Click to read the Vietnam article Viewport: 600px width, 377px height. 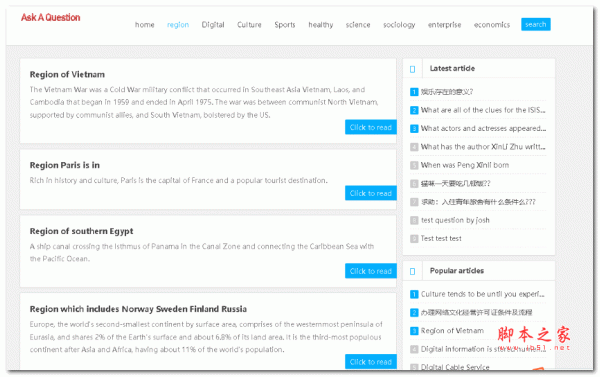click(370, 127)
